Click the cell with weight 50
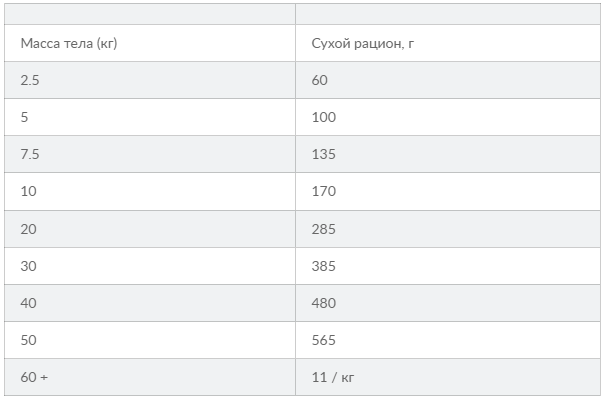Screen dimensions: 603x398 point(150,340)
